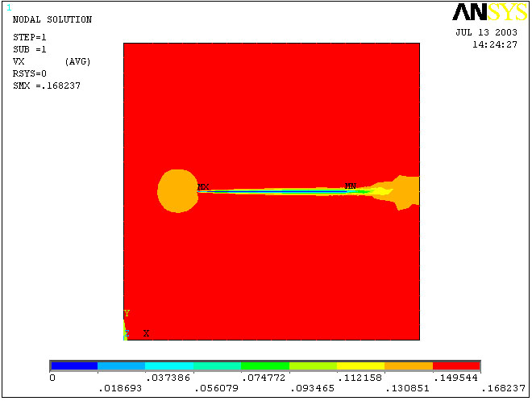Click the pure green legend band
The height and width of the screenshot is (401, 532).
click(265, 365)
